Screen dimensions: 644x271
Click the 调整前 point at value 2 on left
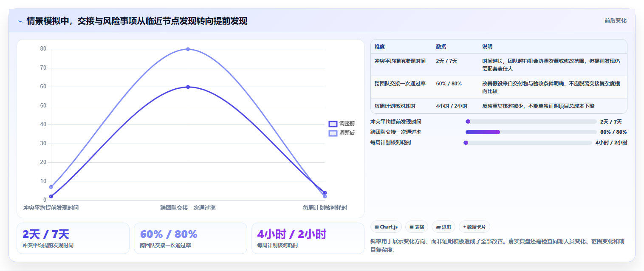point(51,196)
